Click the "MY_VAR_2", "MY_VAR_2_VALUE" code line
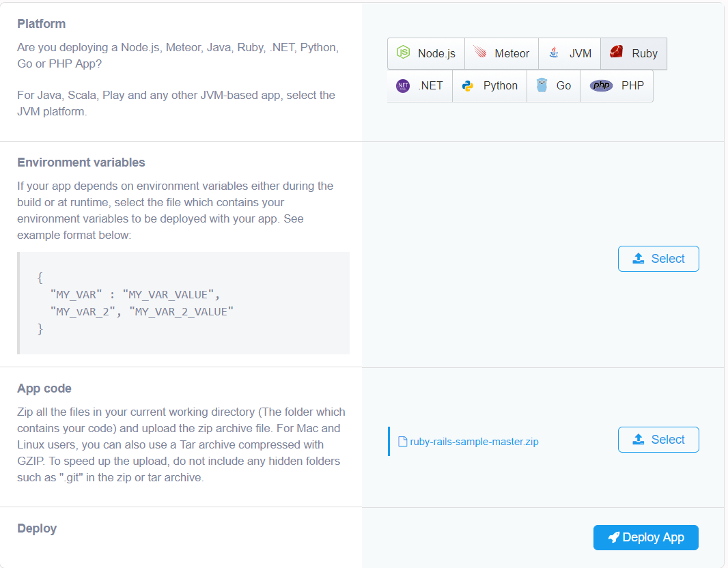The image size is (728, 568). (142, 312)
